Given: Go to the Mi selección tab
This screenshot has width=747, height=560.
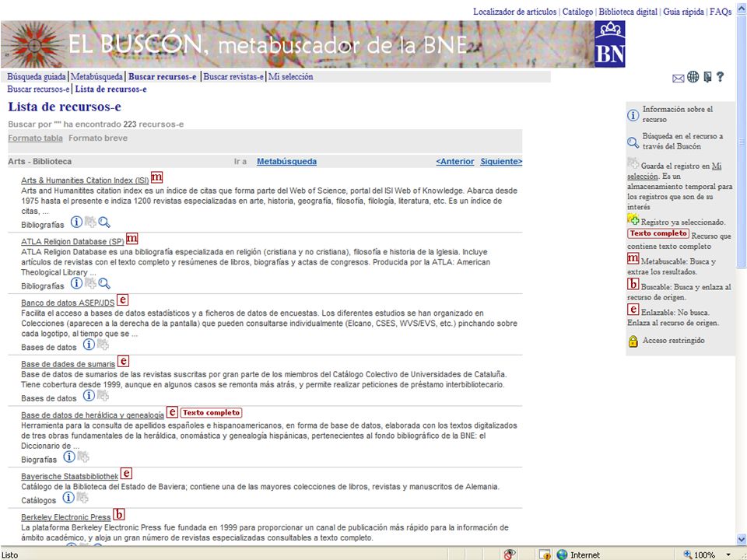Looking at the screenshot, I should click(290, 77).
